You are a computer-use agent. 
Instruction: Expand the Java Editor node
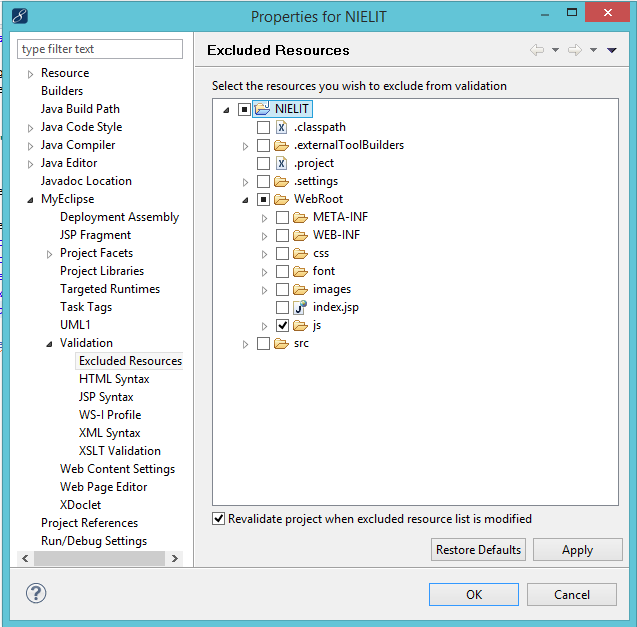[30, 164]
